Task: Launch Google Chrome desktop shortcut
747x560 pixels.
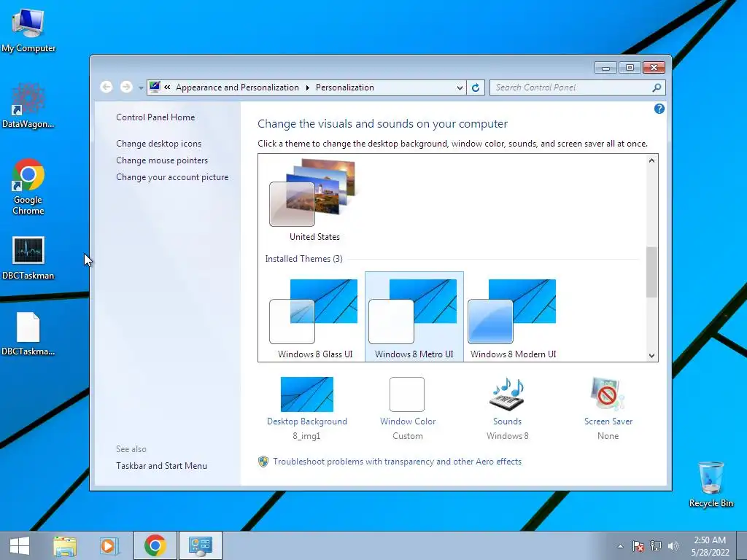Action: tap(28, 186)
